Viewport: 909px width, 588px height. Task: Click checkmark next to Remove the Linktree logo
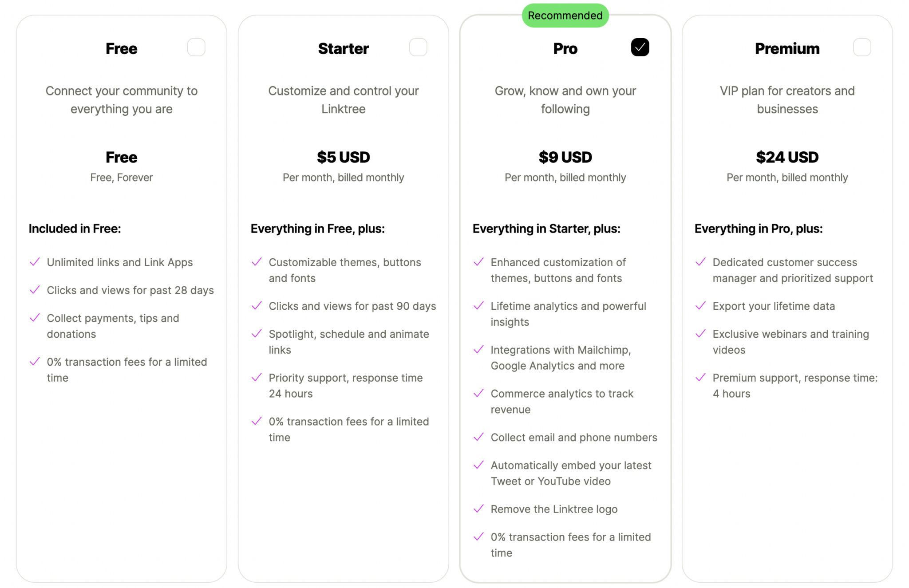(478, 509)
